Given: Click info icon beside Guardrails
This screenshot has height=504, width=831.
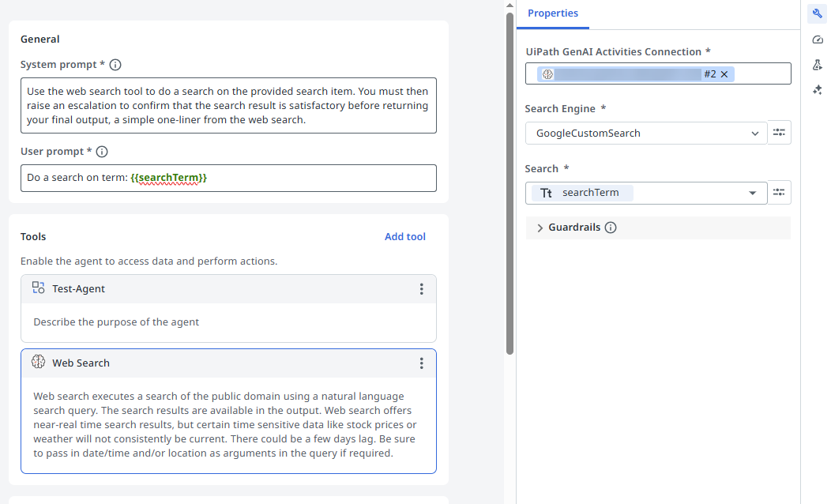Looking at the screenshot, I should point(611,228).
